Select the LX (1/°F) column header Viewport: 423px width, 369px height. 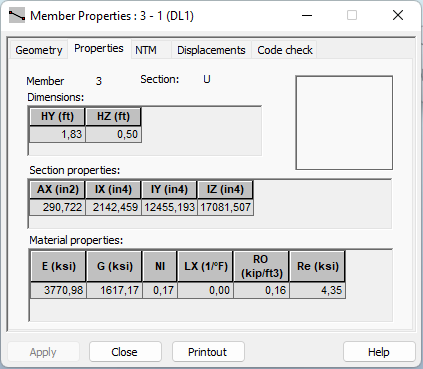pyautogui.click(x=206, y=266)
